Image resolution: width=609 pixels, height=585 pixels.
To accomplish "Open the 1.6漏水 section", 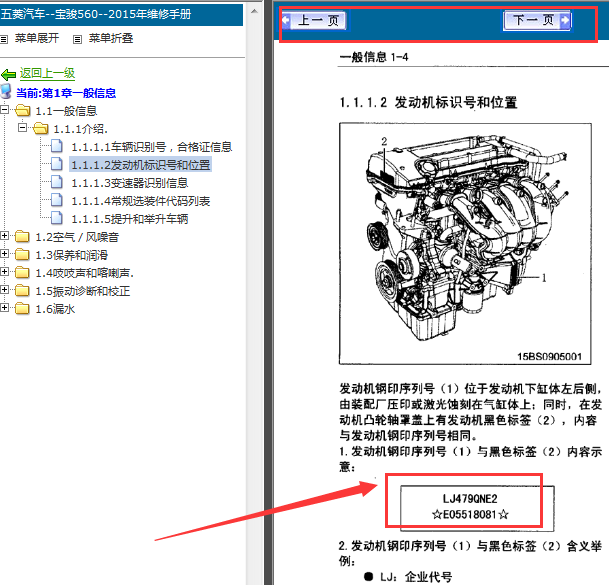I will (55, 309).
